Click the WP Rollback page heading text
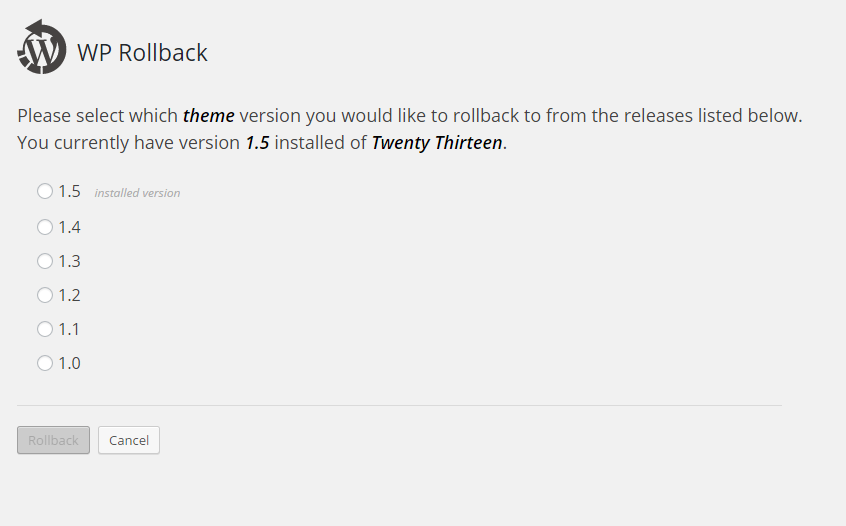846x526 pixels. 142,53
